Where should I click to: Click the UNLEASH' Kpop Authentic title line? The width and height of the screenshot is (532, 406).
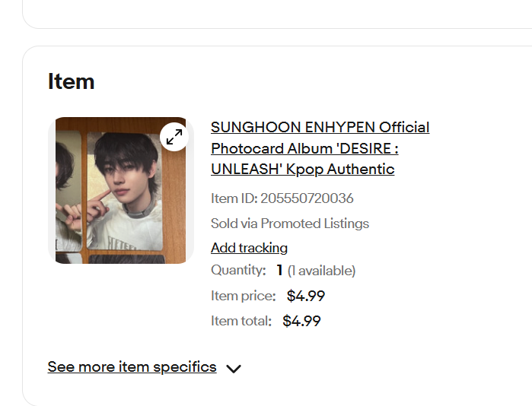pyautogui.click(x=303, y=169)
